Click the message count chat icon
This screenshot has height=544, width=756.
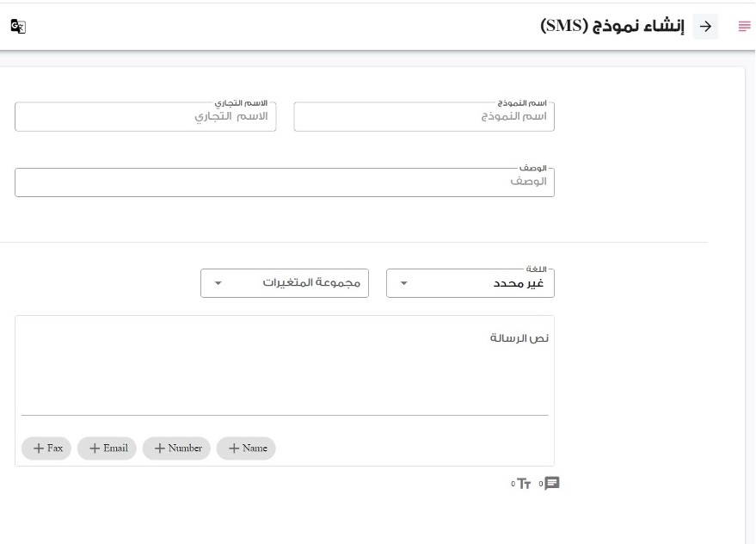(551, 483)
